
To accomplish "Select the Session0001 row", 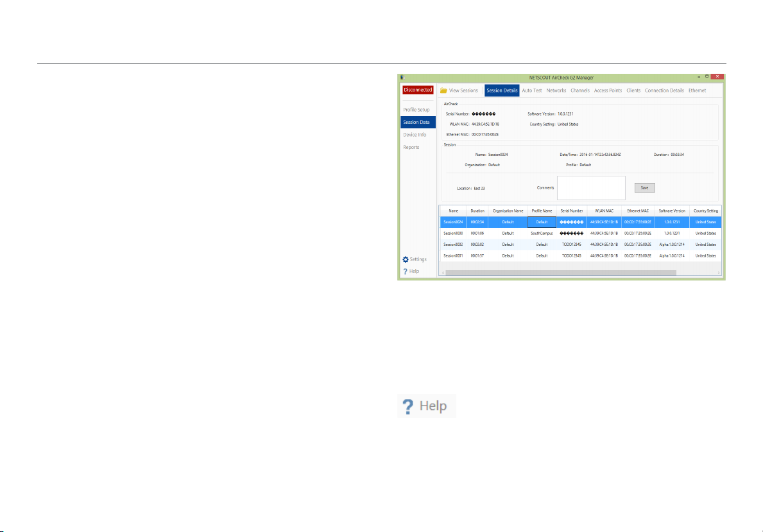I will (x=581, y=256).
